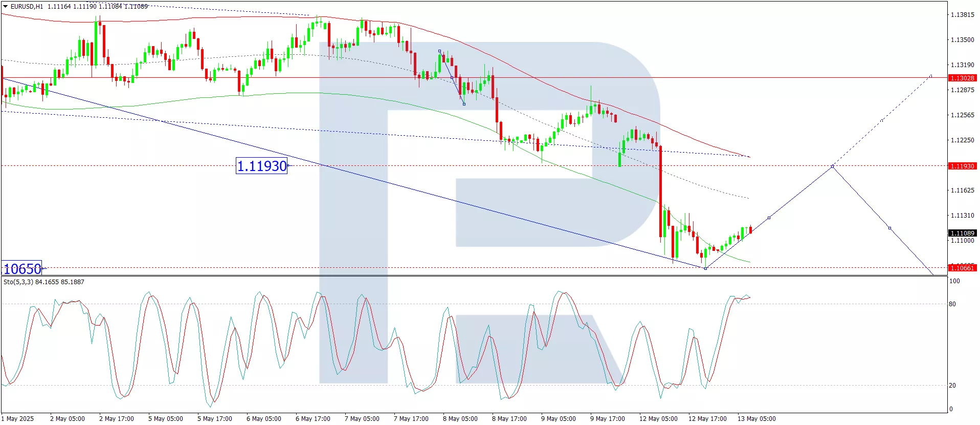980x425 pixels.
Task: Select the 10650 text label at bottom left
Action: tap(22, 268)
